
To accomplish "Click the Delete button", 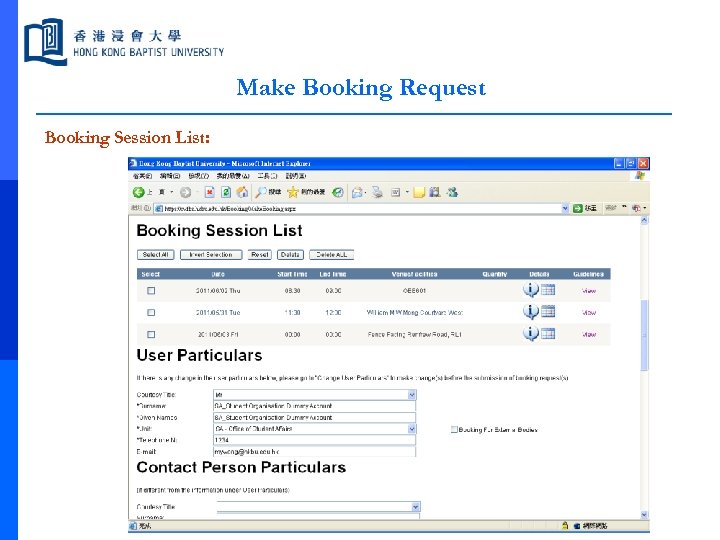I will click(290, 255).
